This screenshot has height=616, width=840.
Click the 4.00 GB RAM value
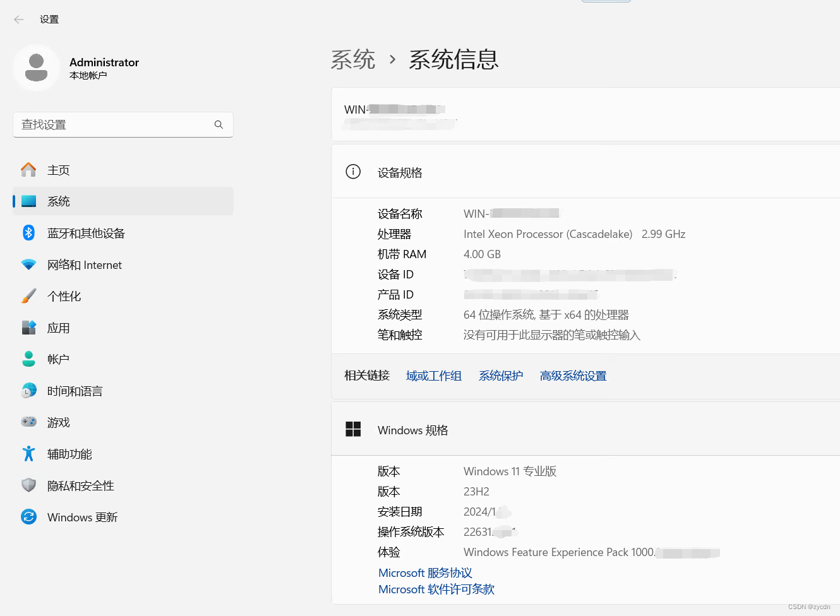tap(482, 254)
